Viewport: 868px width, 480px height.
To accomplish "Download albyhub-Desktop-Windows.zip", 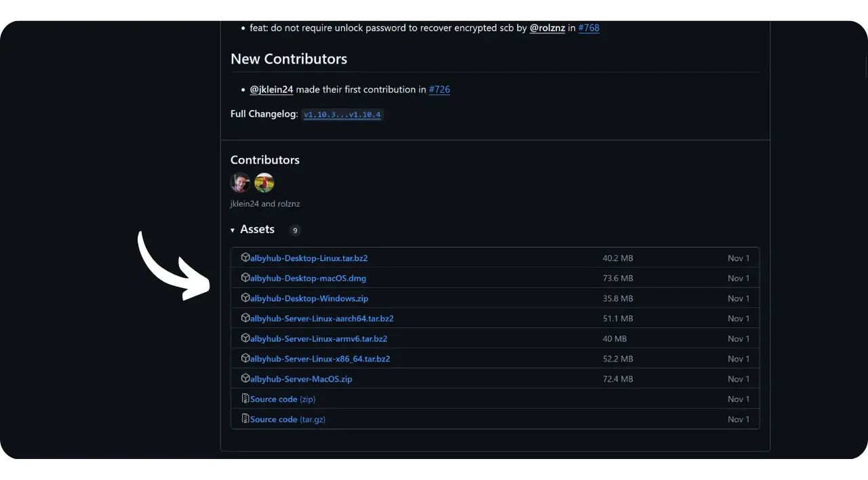I will [309, 298].
